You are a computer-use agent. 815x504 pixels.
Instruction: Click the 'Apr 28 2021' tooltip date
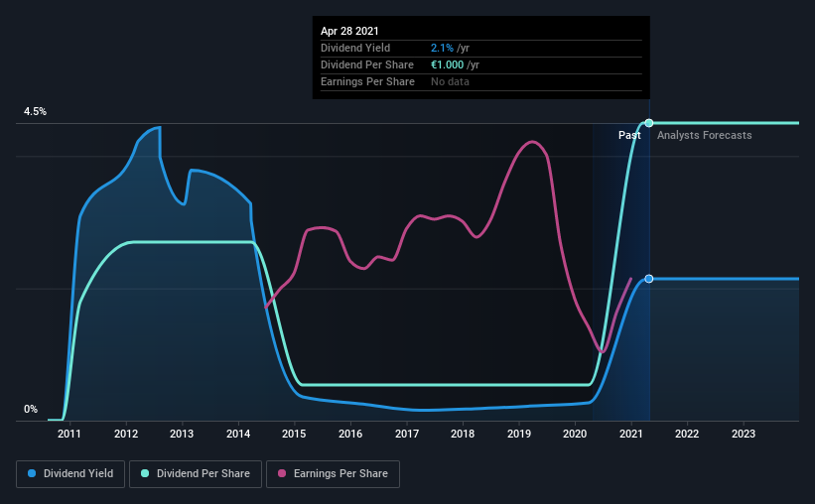349,31
